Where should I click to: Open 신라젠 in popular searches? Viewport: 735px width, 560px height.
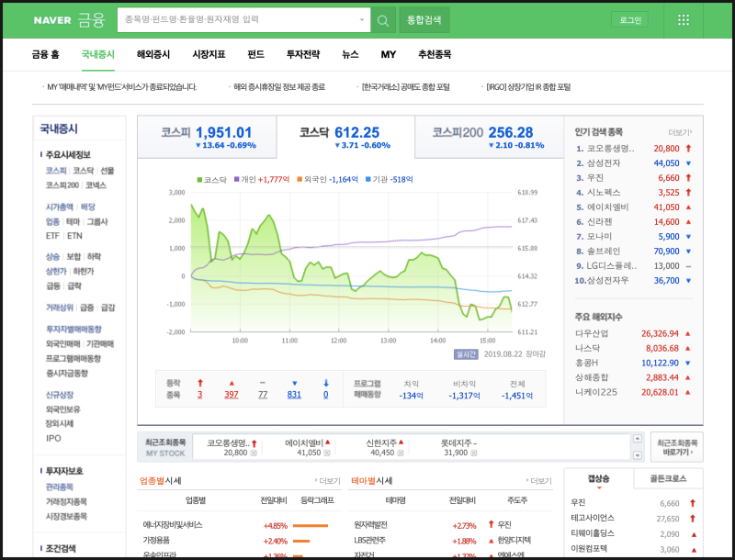[x=600, y=221]
